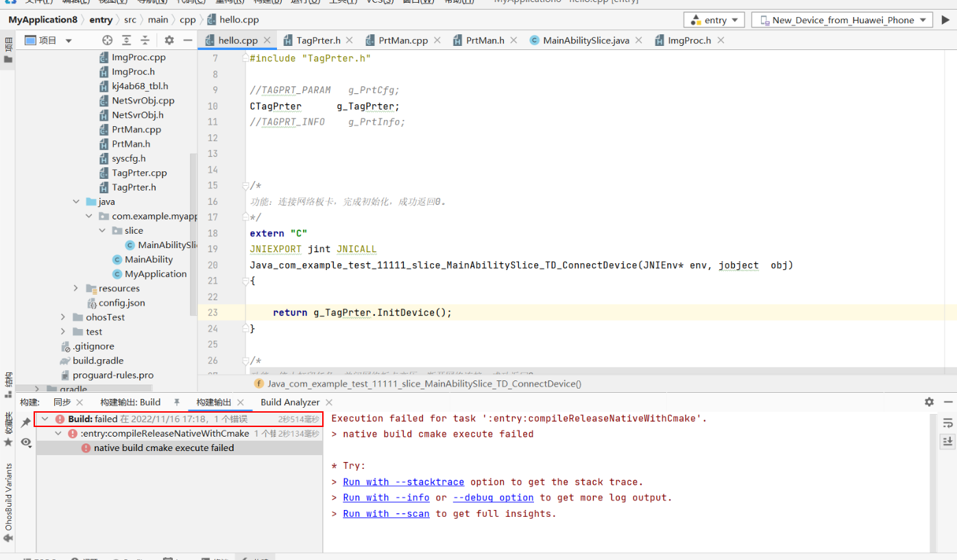Toggle pin icon in build sidebar

[x=26, y=423]
